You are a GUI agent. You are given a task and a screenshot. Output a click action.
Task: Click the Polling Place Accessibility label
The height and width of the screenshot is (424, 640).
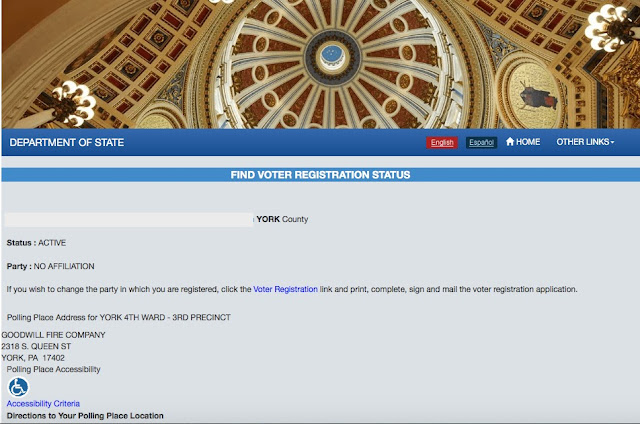tap(53, 369)
